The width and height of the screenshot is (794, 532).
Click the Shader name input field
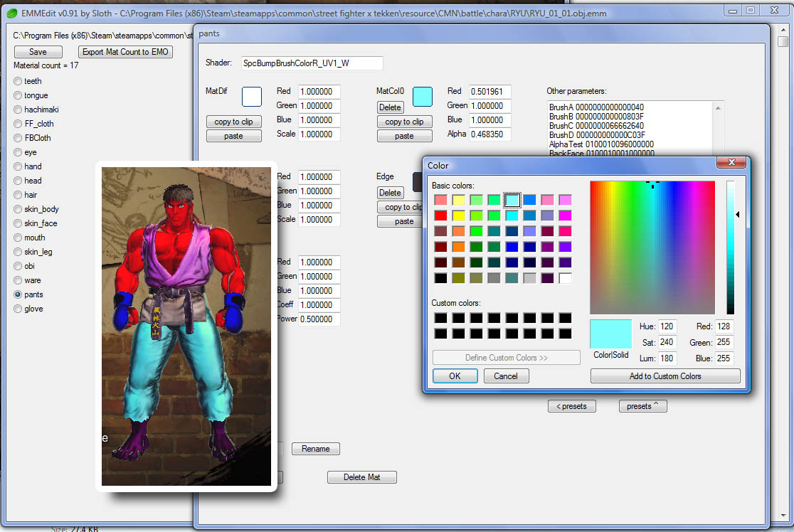312,63
